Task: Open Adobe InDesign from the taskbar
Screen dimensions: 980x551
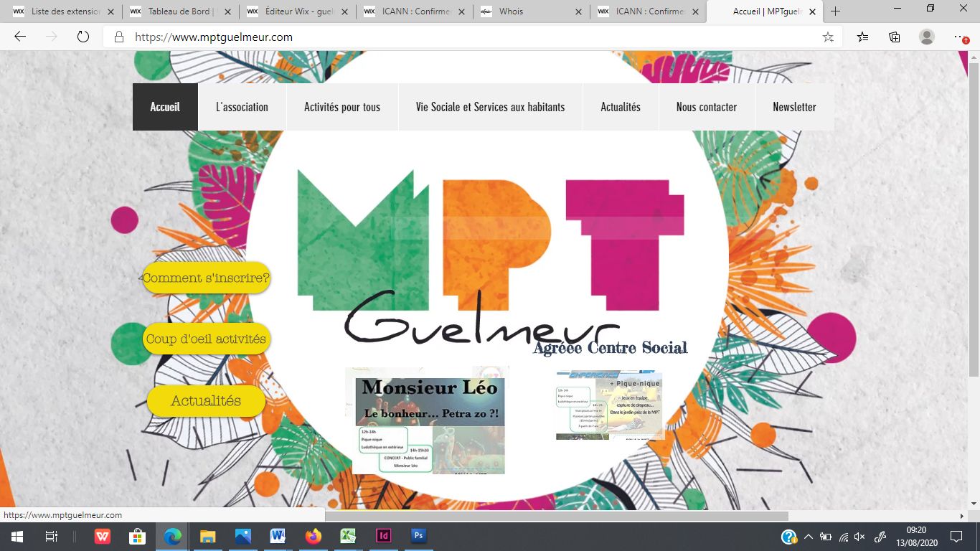Action: click(x=383, y=537)
